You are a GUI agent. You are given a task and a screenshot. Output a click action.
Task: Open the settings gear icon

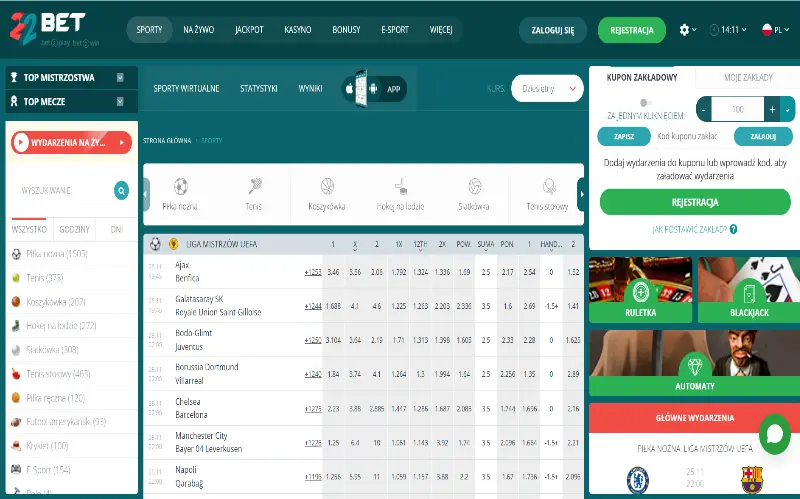click(684, 30)
